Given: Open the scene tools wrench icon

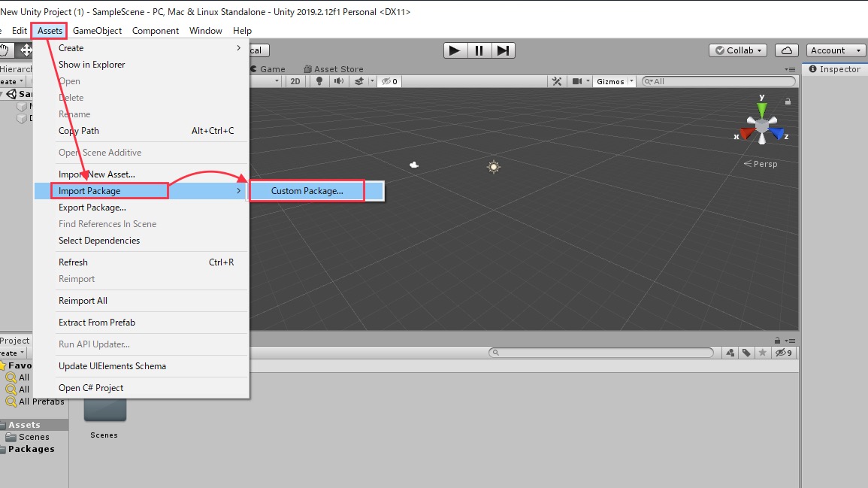Looking at the screenshot, I should pos(557,81).
